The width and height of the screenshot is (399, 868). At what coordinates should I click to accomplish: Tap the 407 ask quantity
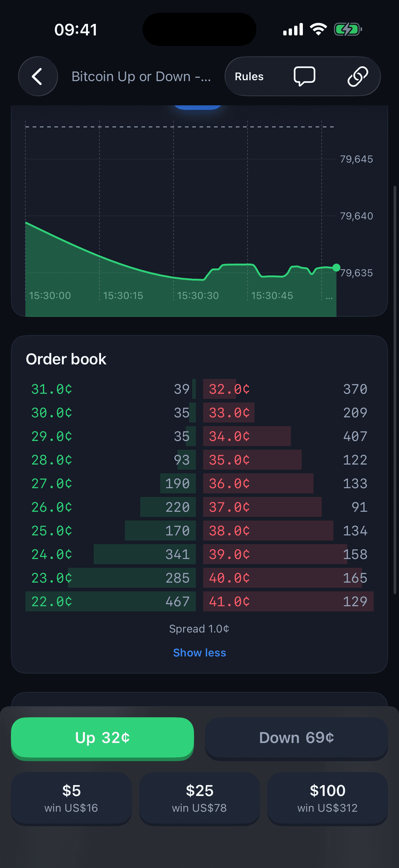[355, 436]
